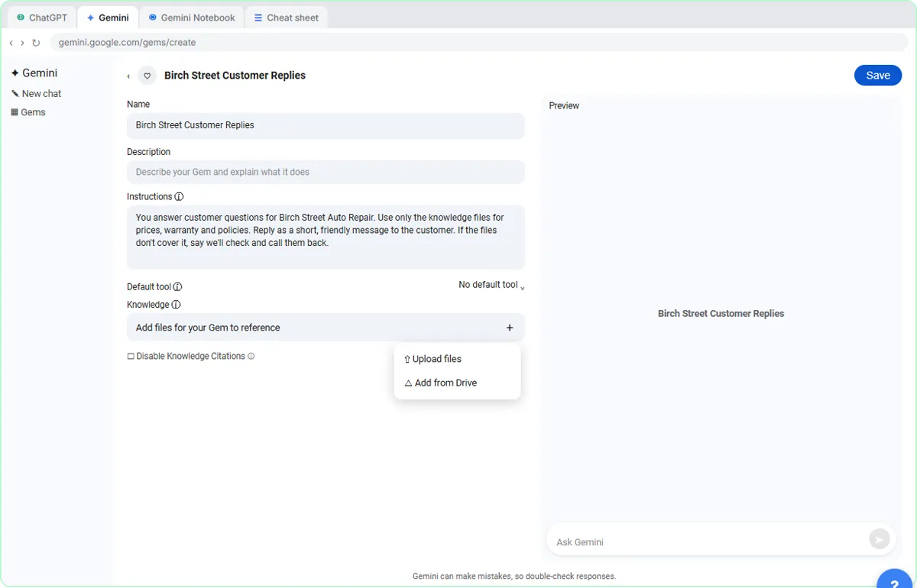The image size is (917, 588).
Task: Click the Save button
Action: click(x=878, y=75)
